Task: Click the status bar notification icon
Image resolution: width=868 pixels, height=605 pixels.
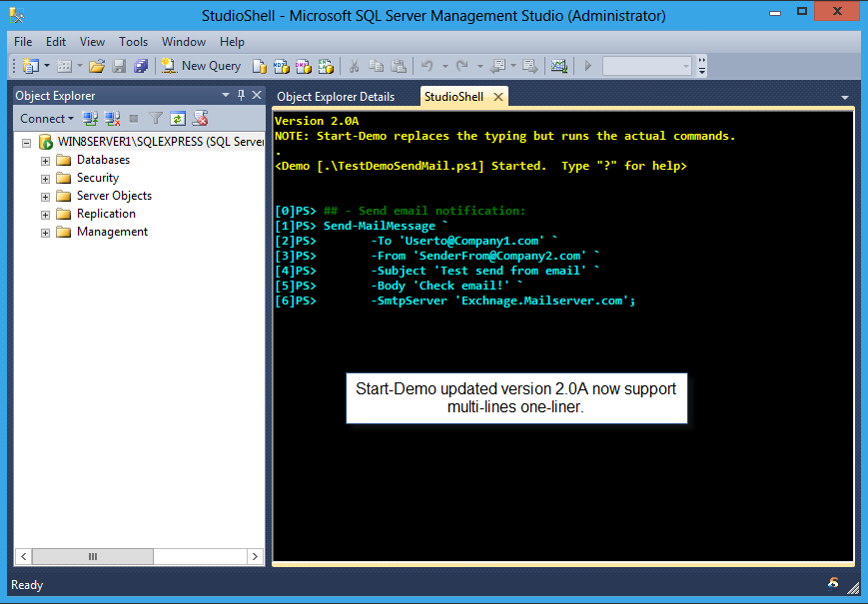Action: 833,583
